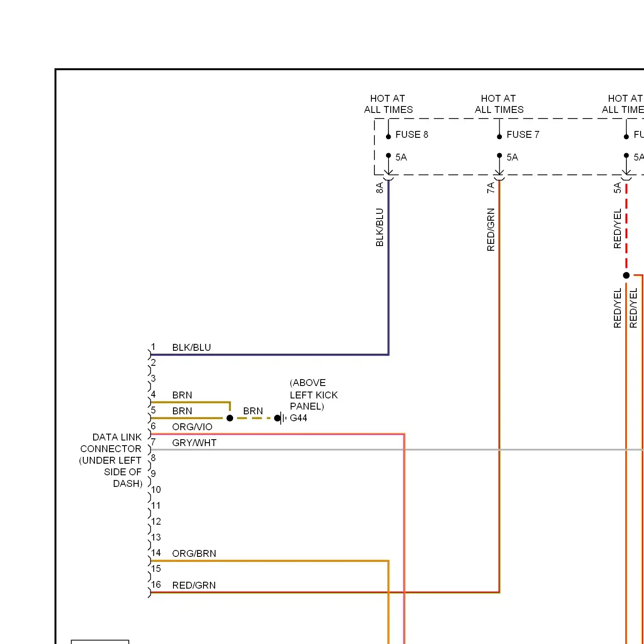Select the ABOVE LEFT KICK PANEL note

314,395
